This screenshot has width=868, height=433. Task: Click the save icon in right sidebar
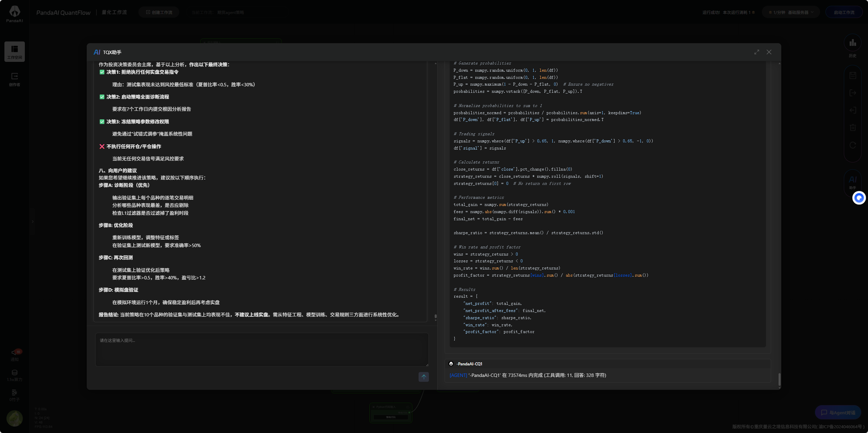(853, 75)
